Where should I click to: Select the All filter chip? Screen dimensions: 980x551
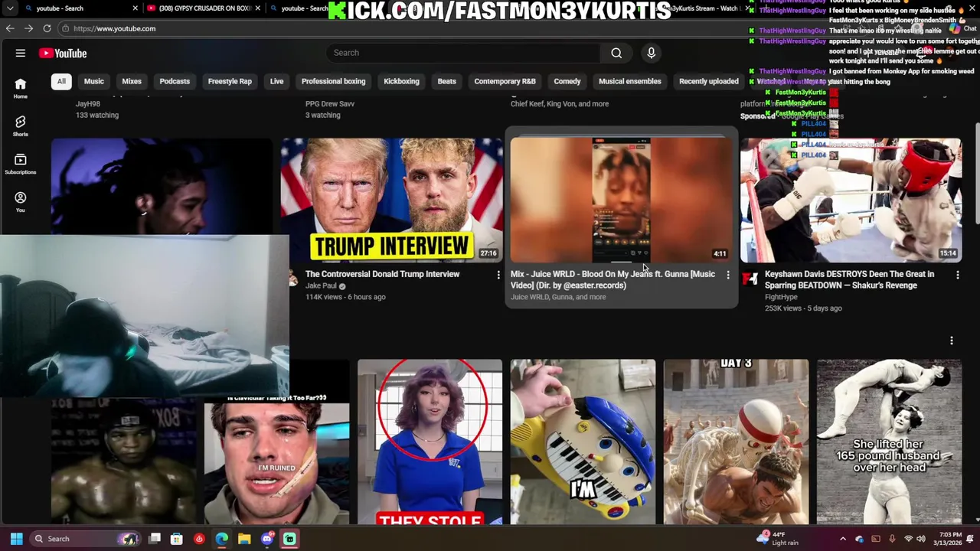pyautogui.click(x=61, y=81)
